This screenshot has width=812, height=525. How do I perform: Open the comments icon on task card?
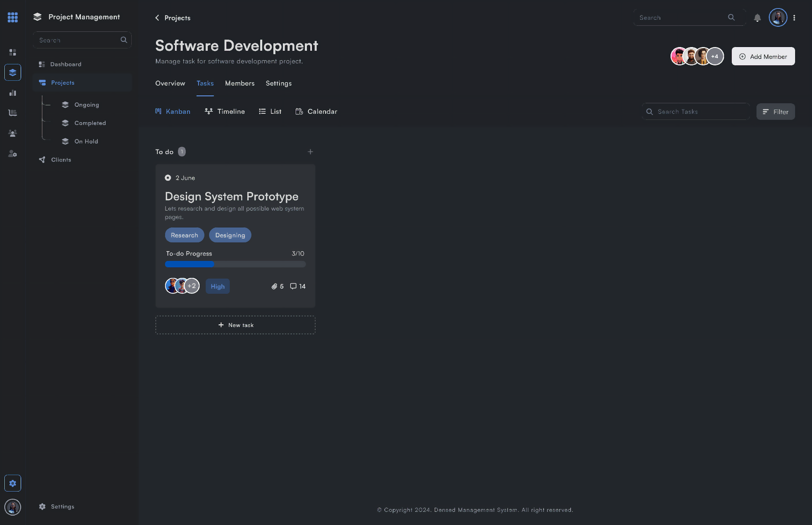point(293,286)
